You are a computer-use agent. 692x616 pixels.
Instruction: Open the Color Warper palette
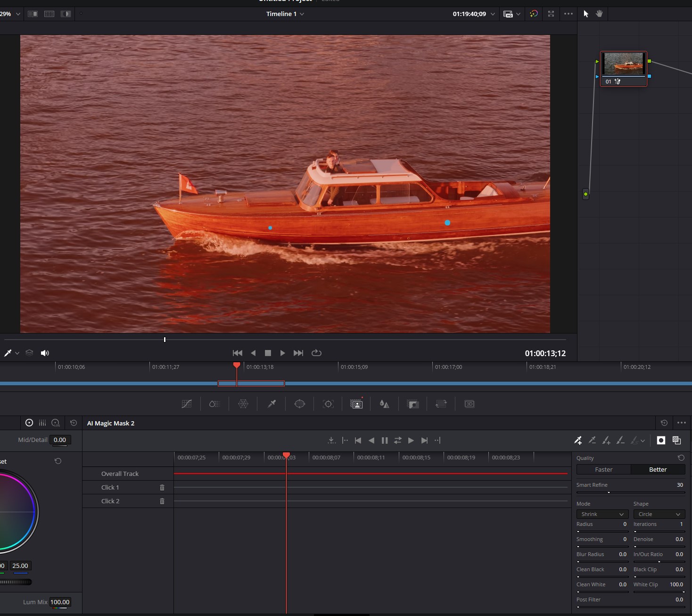[243, 404]
